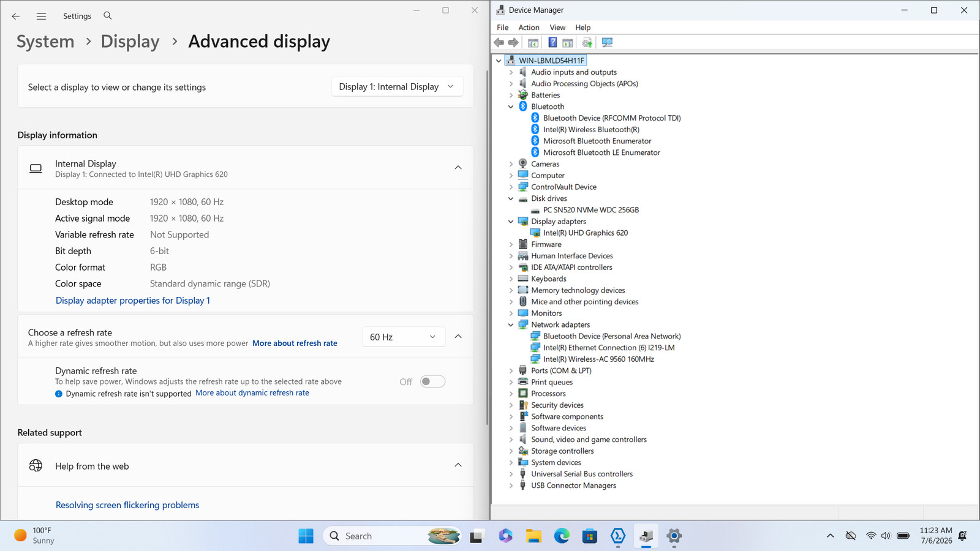This screenshot has height=551, width=980.
Task: Open the 60 Hz refresh rate dropdown
Action: pos(403,337)
